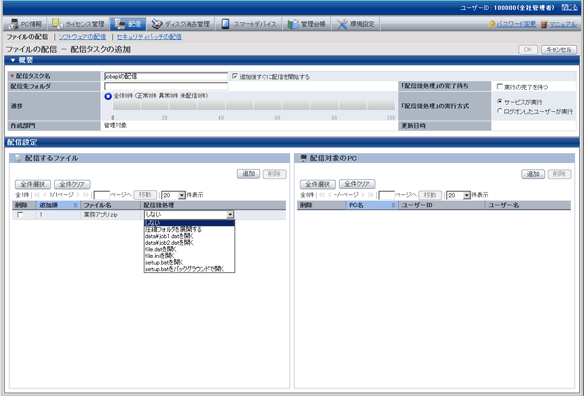
Task: Open the 20件表示 dropdown in PC panel
Action: 458,195
